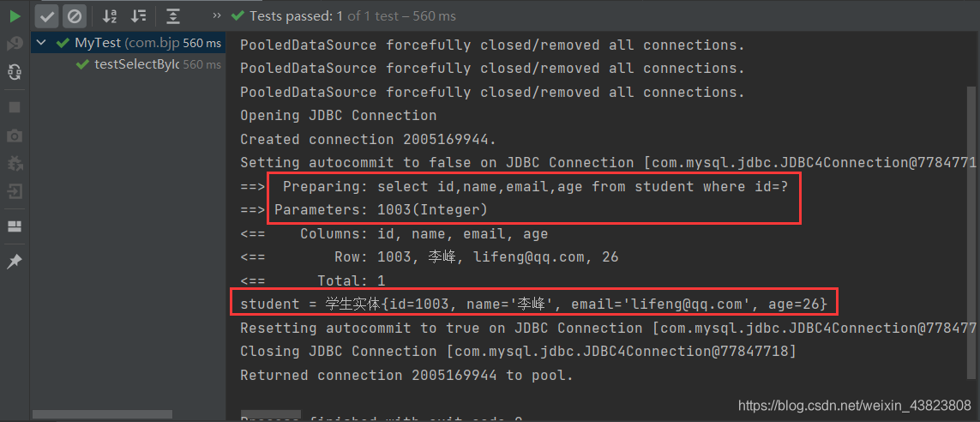The width and height of the screenshot is (980, 422).
Task: Click the green Run test button
Action: pos(15,15)
